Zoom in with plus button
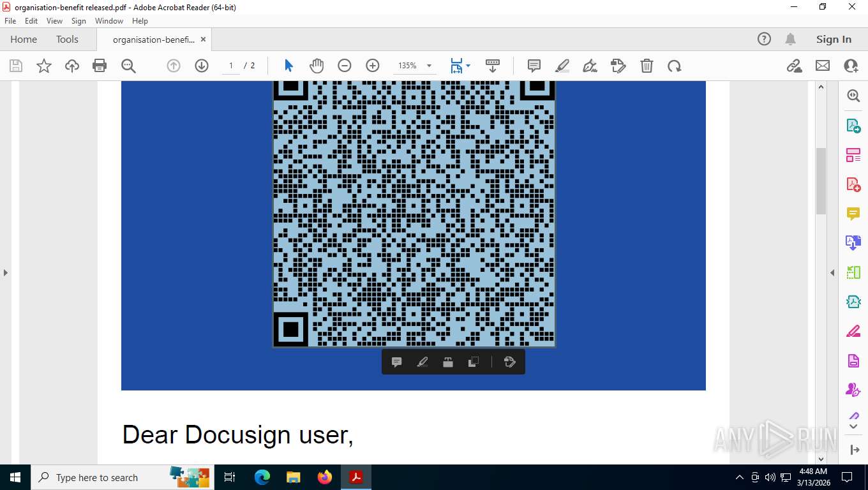The height and width of the screenshot is (490, 868). pos(373,66)
